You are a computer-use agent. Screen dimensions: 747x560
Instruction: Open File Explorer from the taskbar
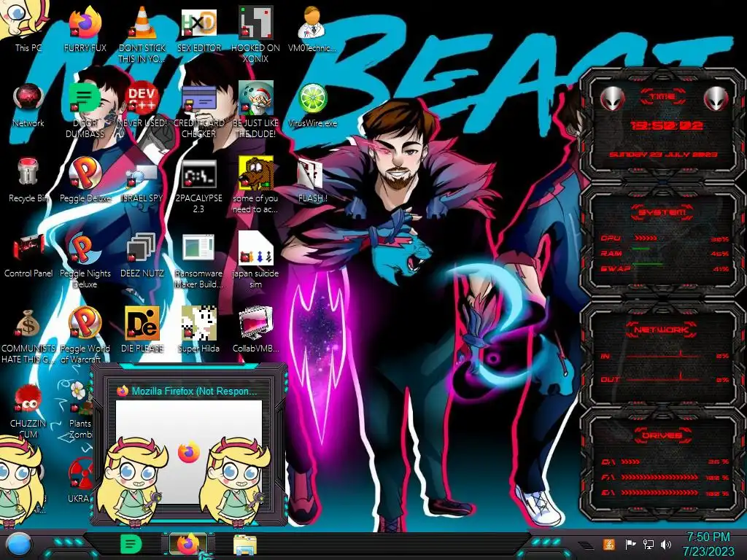point(245,545)
